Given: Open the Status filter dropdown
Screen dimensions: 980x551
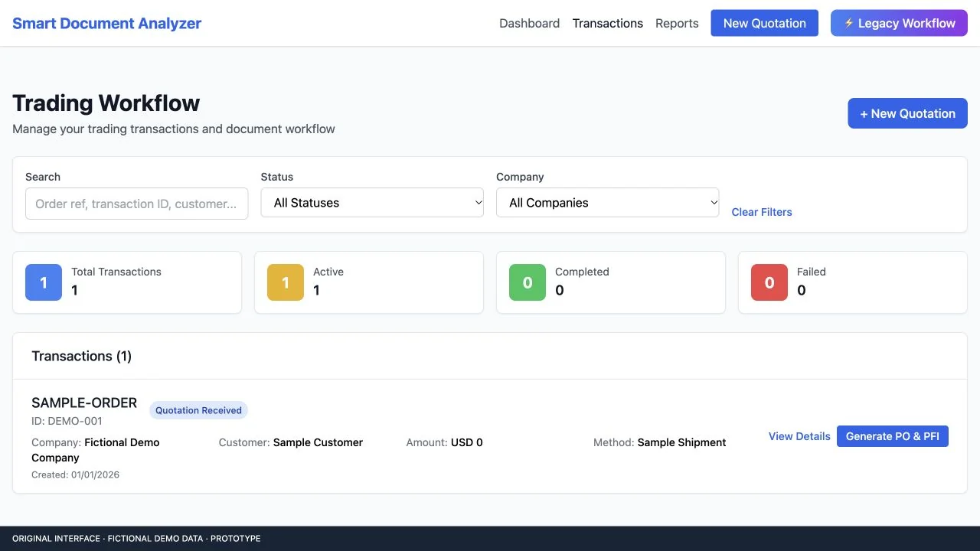Looking at the screenshot, I should 372,203.
